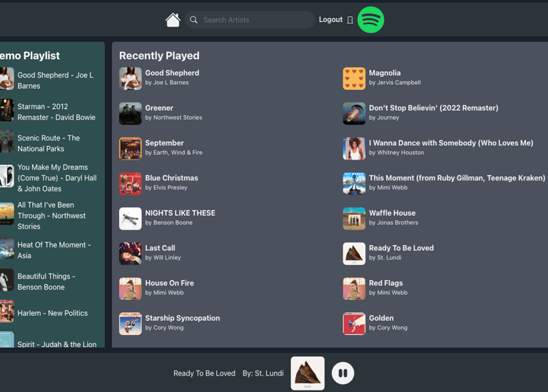Viewport: 548px width, 392px height.
Task: Play Good Shepherd - Joe L Barnes playlist entry
Action: pos(55,81)
